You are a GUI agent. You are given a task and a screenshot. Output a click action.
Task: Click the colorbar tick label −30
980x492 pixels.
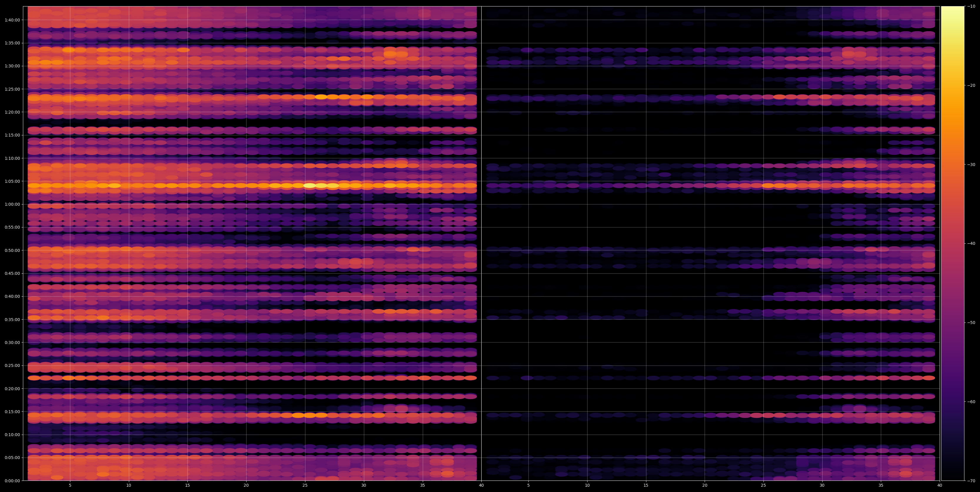coord(971,164)
